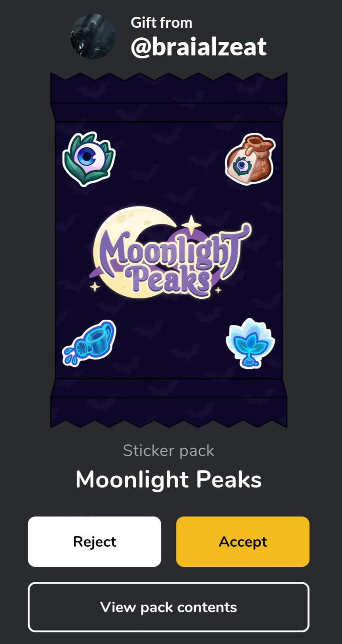This screenshot has height=644, width=342.
Task: Click the Gift from label
Action: pyautogui.click(x=161, y=23)
